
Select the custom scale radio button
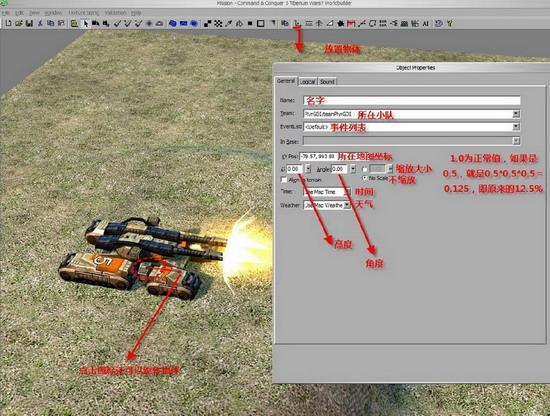click(364, 169)
